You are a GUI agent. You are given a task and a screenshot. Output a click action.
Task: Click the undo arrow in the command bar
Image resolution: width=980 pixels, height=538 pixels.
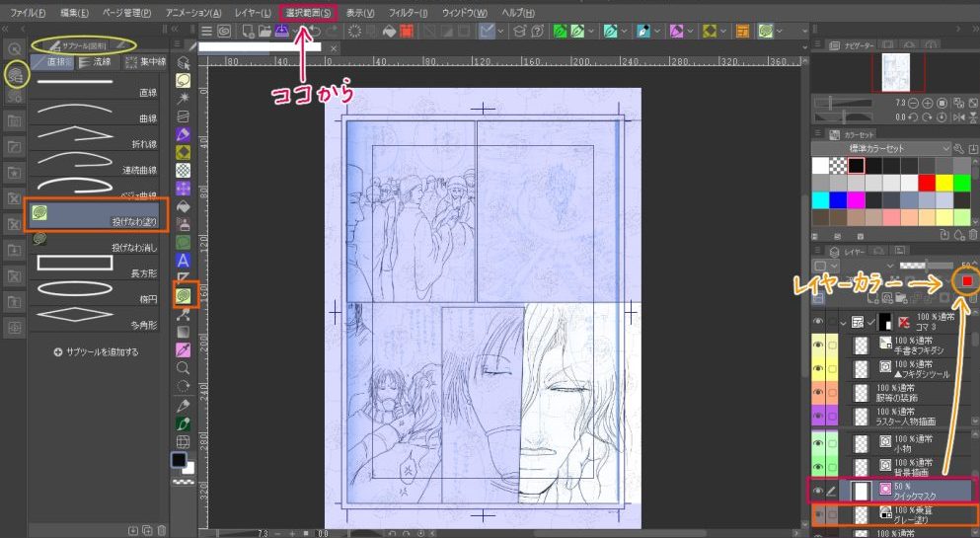315,31
